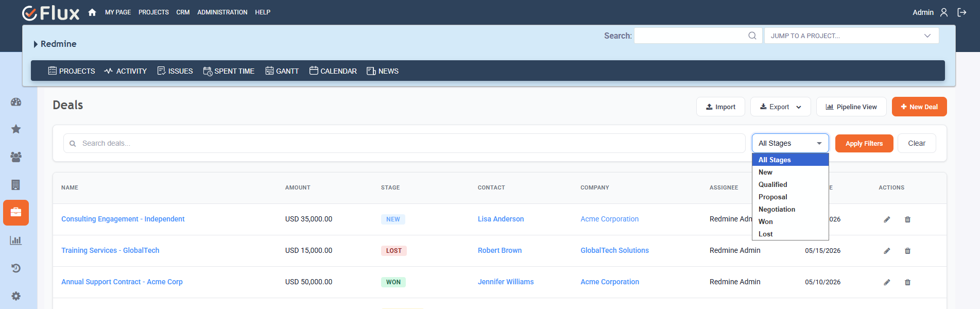Open the Administration menu
This screenshot has height=309, width=980.
coord(222,12)
